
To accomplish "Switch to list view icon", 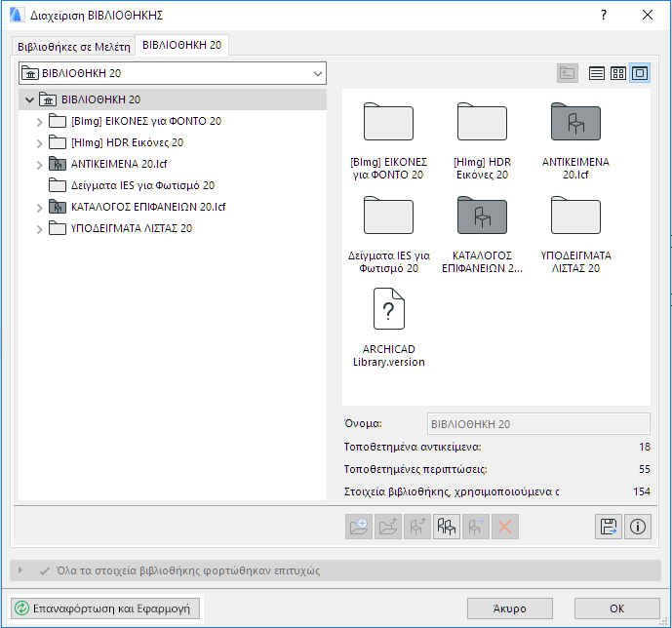I will 597,73.
